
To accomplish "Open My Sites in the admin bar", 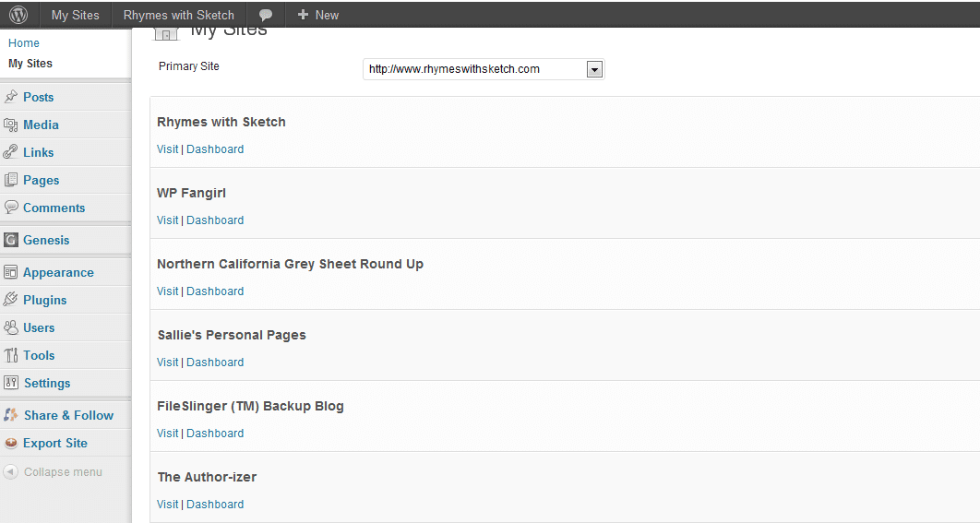I will click(x=75, y=15).
